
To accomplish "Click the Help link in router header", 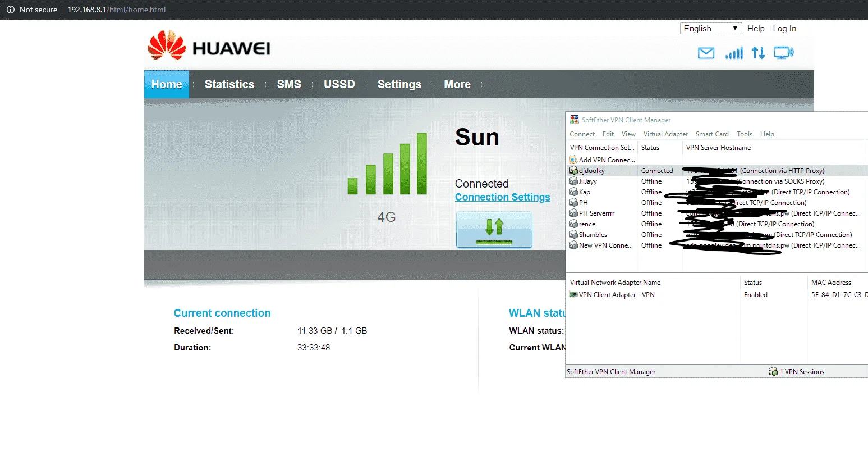I will click(x=756, y=29).
